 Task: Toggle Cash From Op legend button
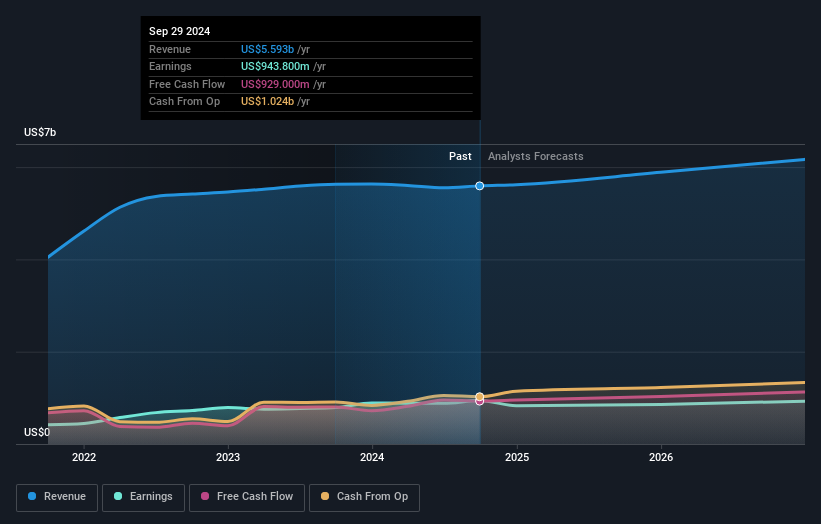[364, 497]
